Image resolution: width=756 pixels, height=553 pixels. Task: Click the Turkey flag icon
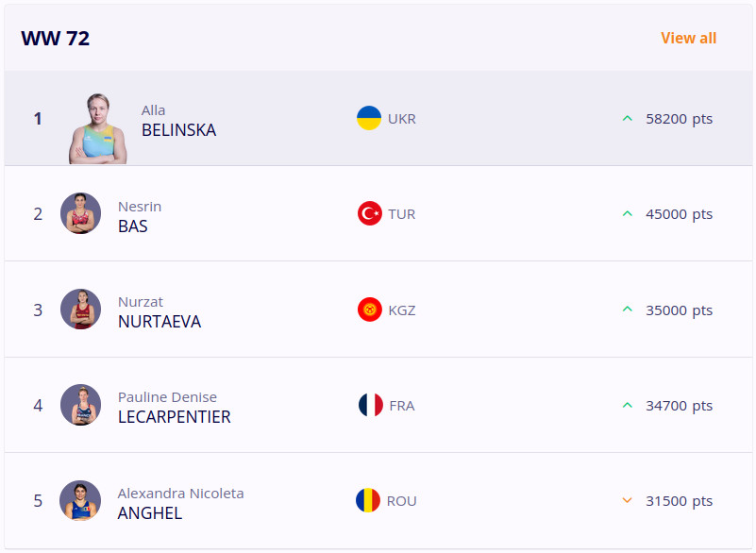[x=370, y=213]
